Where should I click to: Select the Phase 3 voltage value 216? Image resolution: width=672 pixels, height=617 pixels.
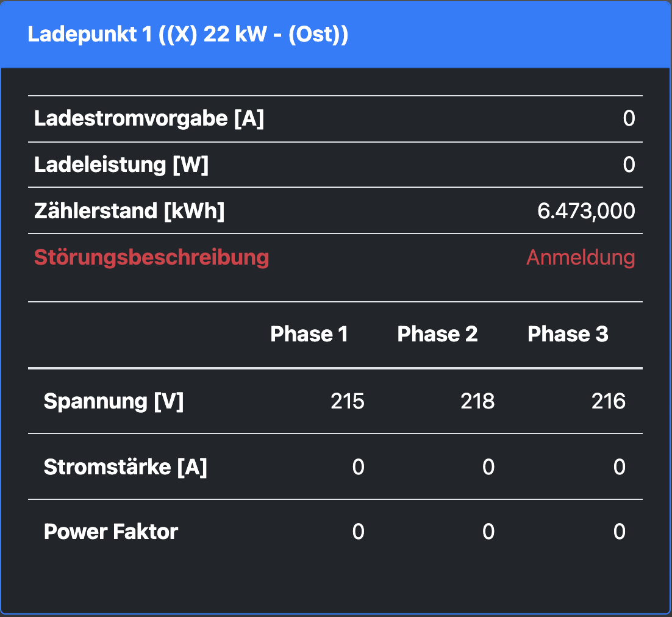(x=609, y=401)
